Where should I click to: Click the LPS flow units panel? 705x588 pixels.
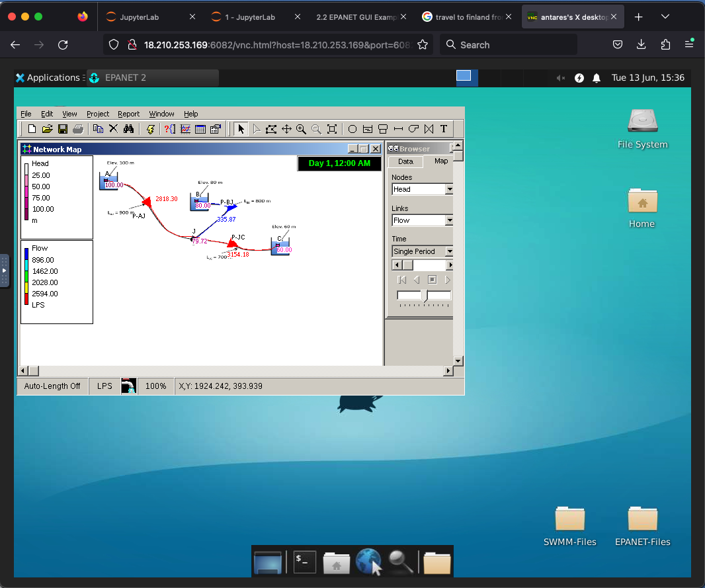[104, 386]
